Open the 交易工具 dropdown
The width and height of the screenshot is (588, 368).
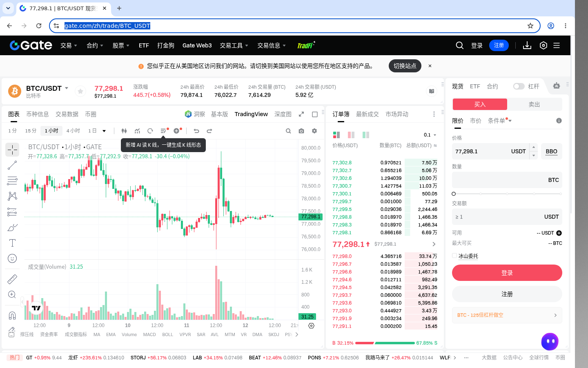234,45
